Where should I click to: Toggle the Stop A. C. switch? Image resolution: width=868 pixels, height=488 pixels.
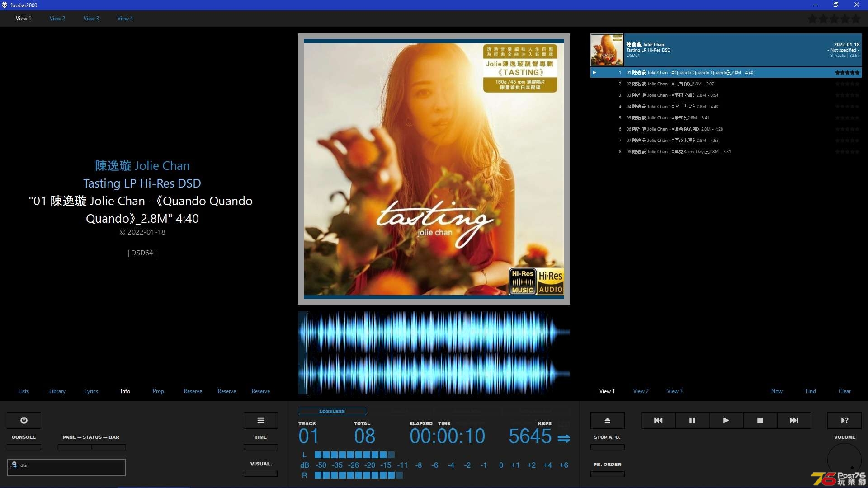[608, 447]
